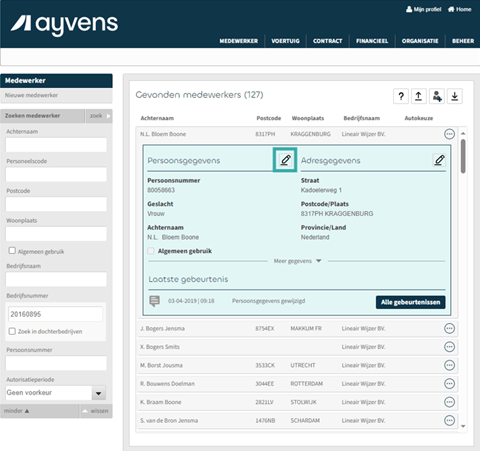Collapse search filters with minder

tap(17, 411)
